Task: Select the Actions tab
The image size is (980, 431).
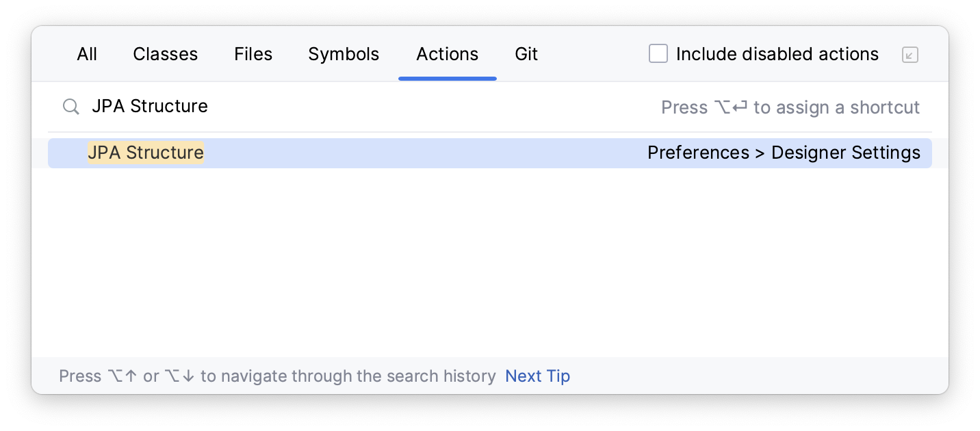Action: click(x=447, y=54)
